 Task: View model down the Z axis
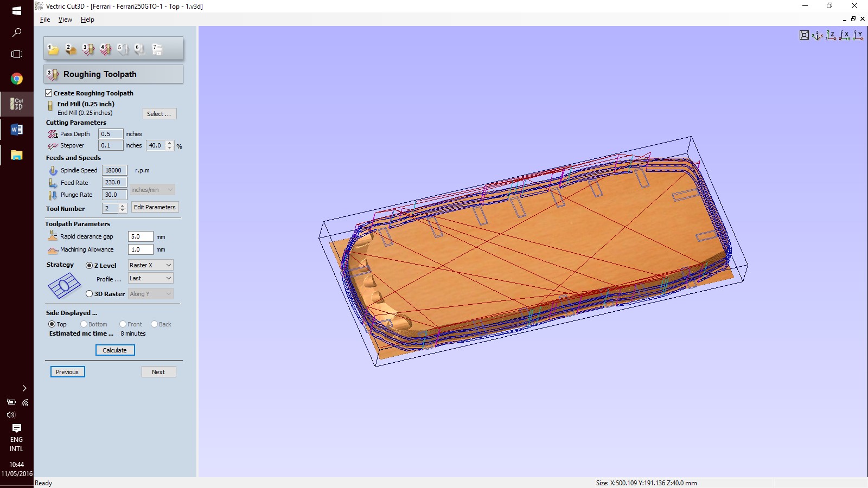[x=831, y=35]
